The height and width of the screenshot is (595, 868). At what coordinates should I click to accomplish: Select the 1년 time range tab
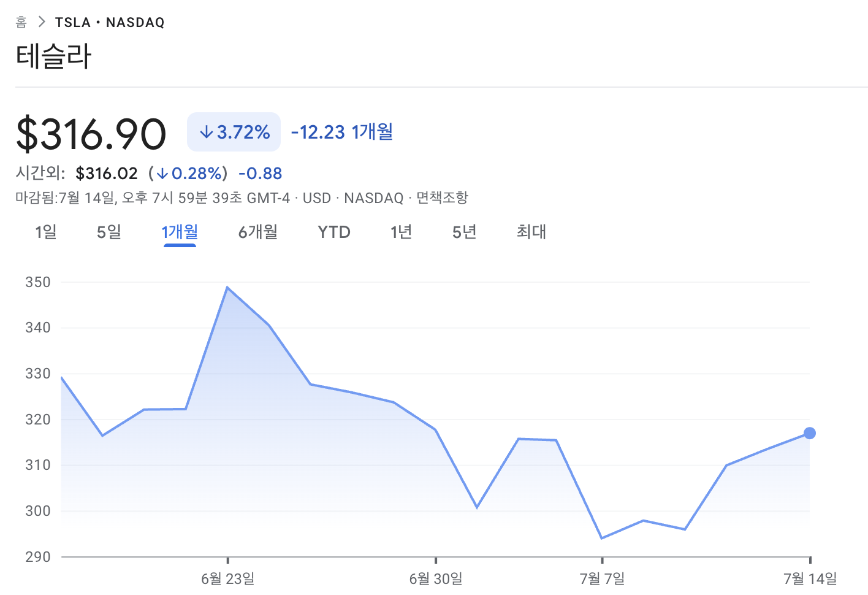coord(401,232)
